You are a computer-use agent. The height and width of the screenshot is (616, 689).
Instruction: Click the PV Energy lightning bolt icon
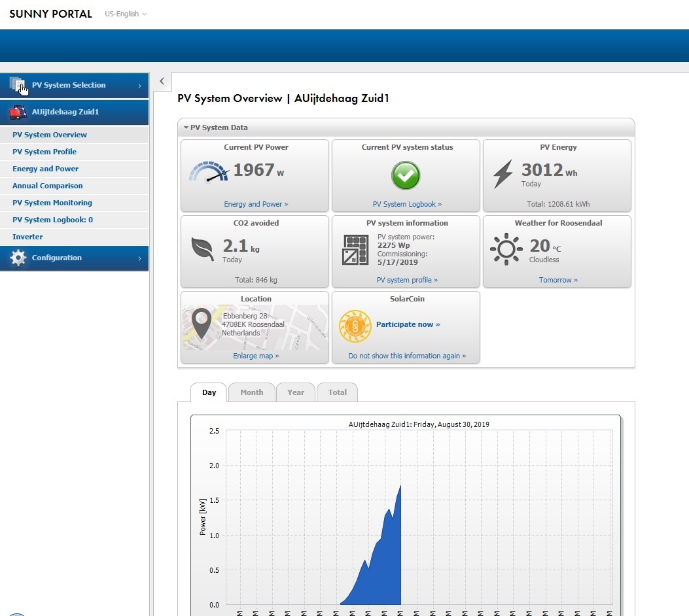(x=503, y=174)
